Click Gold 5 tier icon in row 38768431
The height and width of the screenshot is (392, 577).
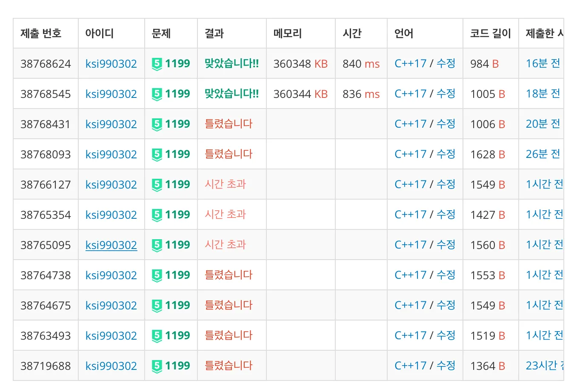pos(157,124)
